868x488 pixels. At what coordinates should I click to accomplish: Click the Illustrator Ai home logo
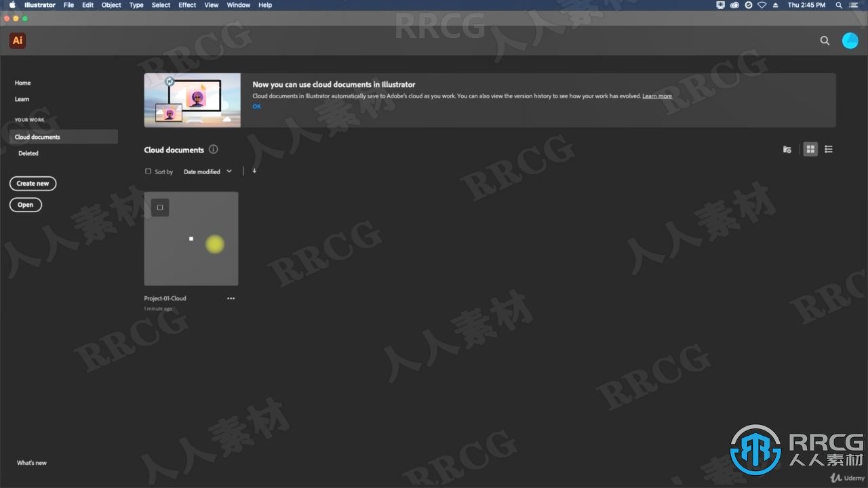(x=18, y=41)
